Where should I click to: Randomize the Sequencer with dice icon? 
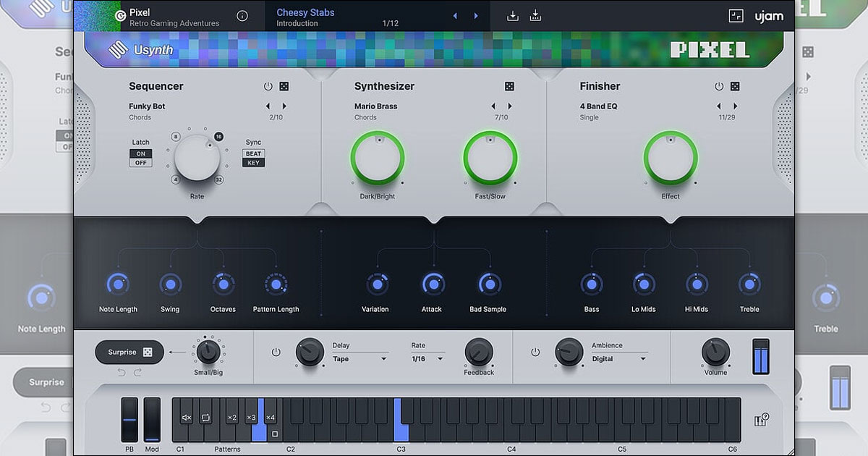point(284,86)
